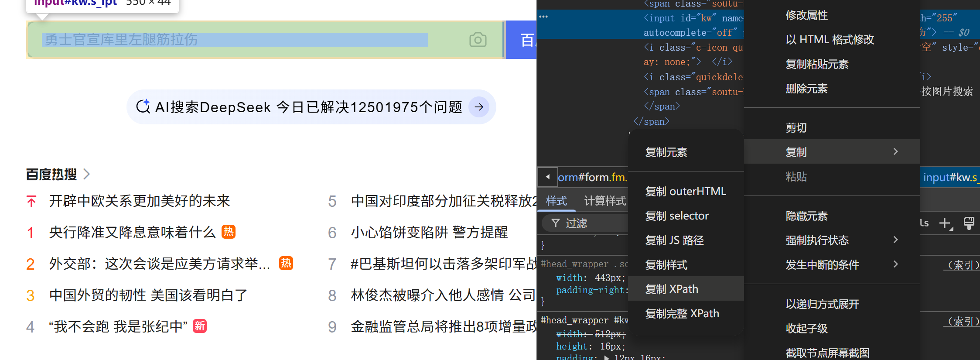Switch to the 计算样式 tab
980x360 pixels.
point(605,201)
